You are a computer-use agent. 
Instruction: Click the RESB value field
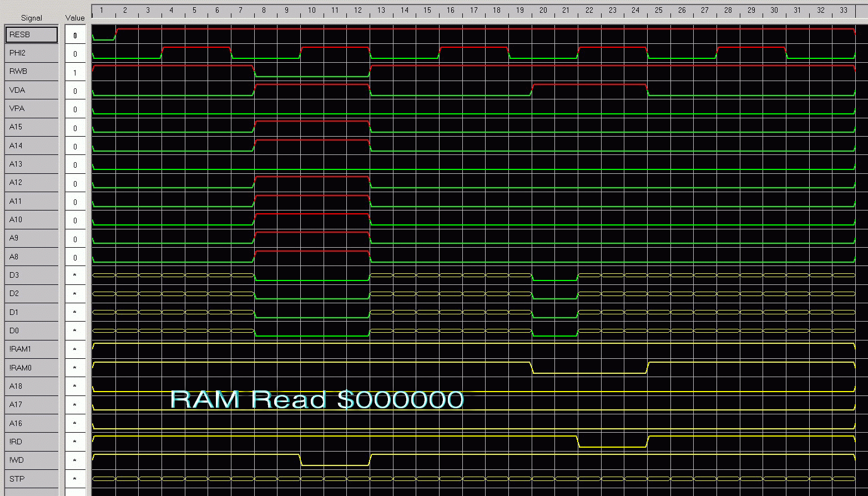[x=75, y=36]
